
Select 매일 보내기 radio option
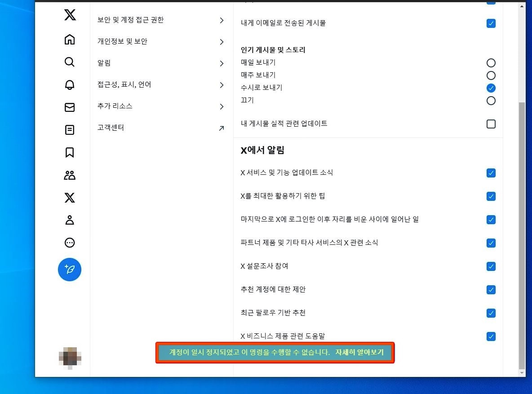[491, 63]
